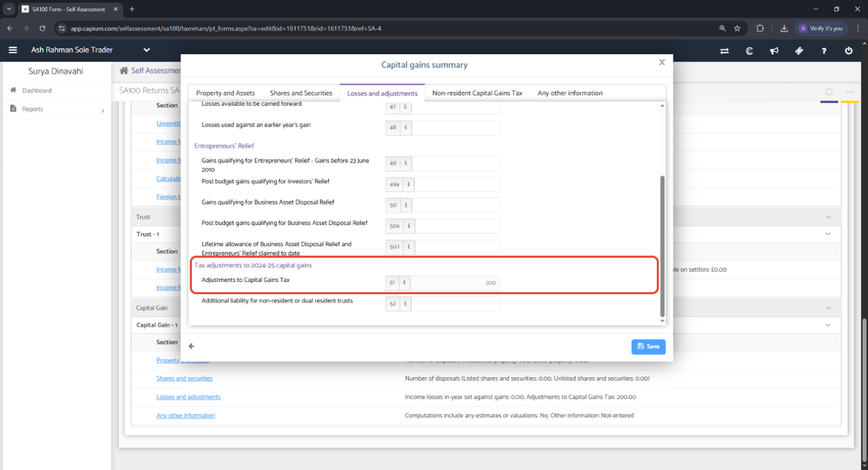Click box 48 losses used earlier year field
This screenshot has height=470, width=868.
(455, 128)
